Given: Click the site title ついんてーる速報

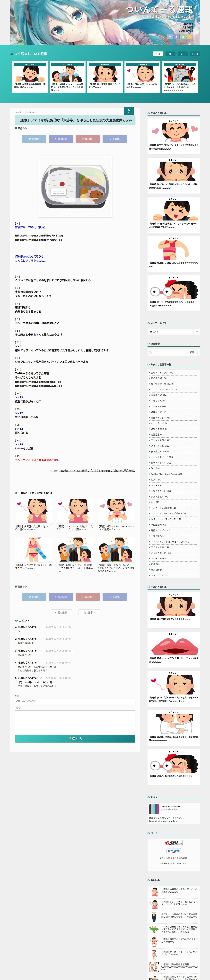Looking at the screenshot, I should point(160,9).
